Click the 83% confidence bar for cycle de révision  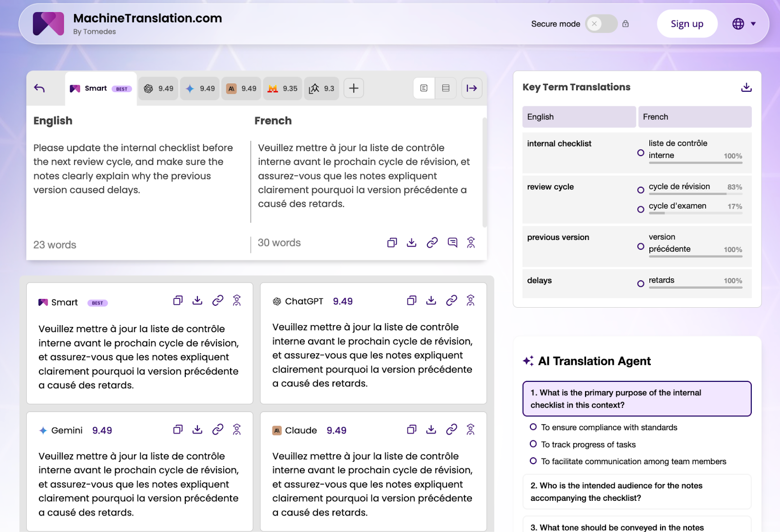click(696, 193)
